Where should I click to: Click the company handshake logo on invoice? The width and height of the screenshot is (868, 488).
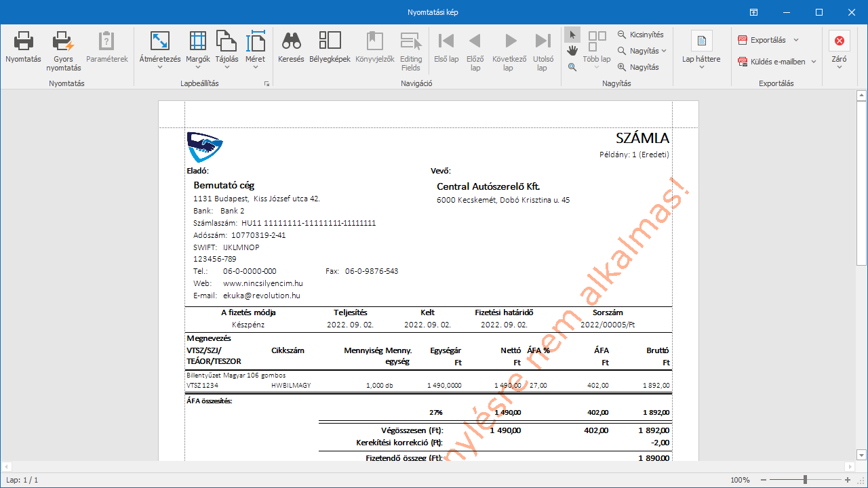coord(204,146)
